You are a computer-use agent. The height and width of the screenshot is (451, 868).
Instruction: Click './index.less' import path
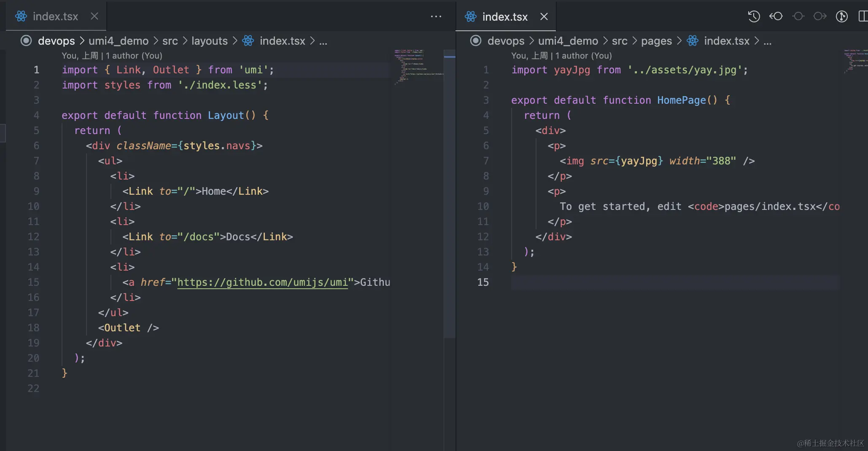[x=220, y=85]
